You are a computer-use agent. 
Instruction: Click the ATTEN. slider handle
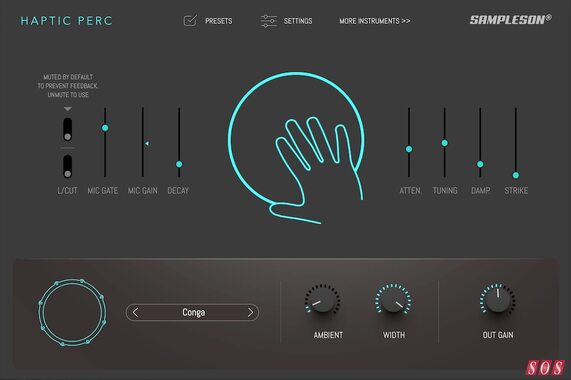409,149
